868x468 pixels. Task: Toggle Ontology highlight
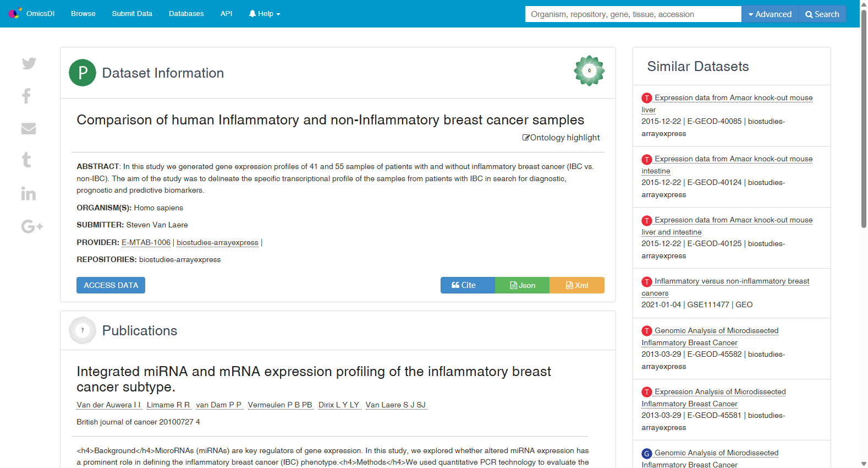[x=561, y=138]
